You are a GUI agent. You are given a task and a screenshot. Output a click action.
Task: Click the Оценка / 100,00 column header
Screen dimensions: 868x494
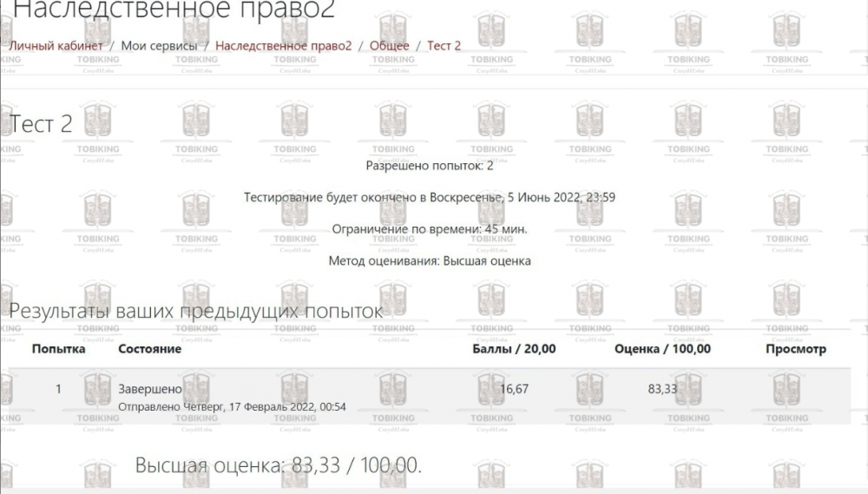(662, 349)
